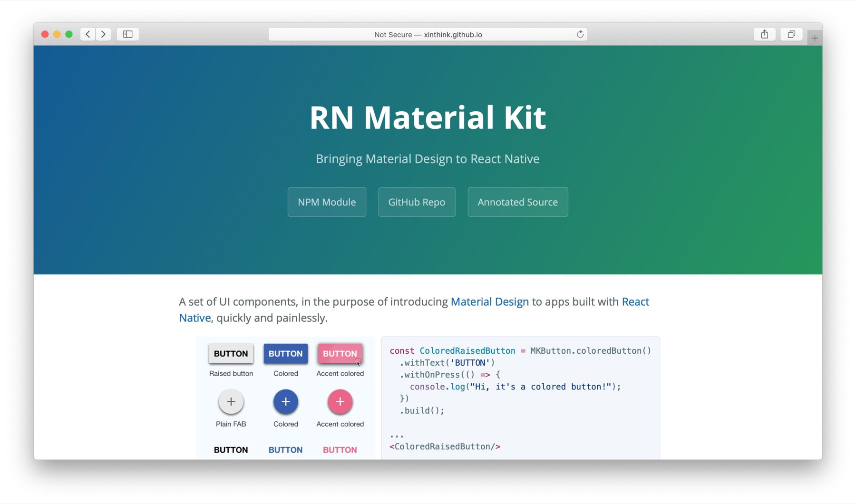Tap the Plain FAB plus button
The width and height of the screenshot is (856, 504).
point(231,402)
